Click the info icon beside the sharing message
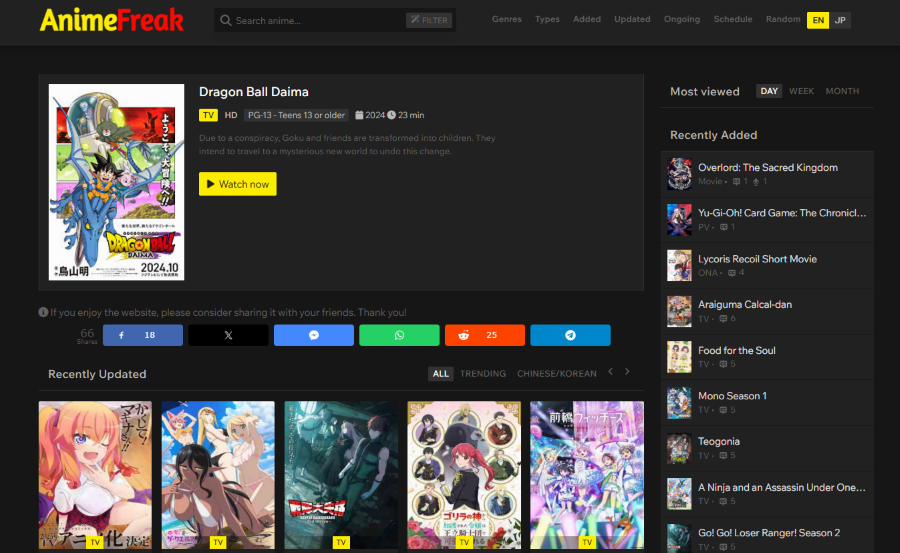 (x=43, y=312)
